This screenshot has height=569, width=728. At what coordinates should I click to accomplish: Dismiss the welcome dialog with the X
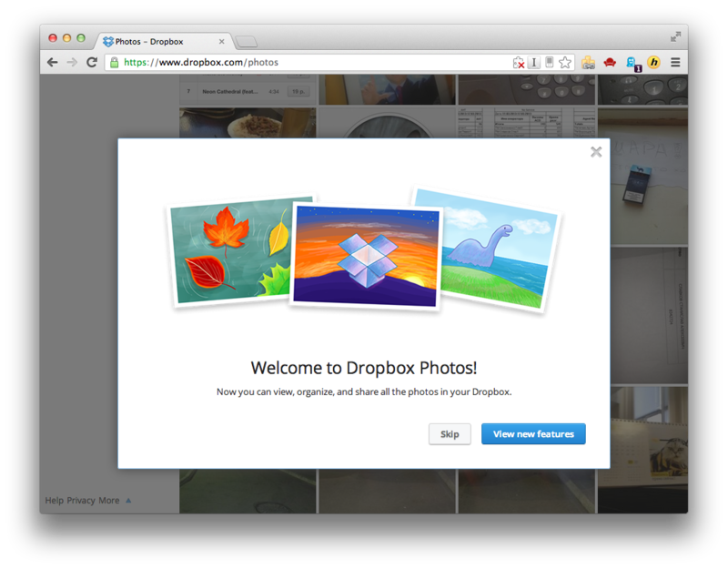[596, 152]
